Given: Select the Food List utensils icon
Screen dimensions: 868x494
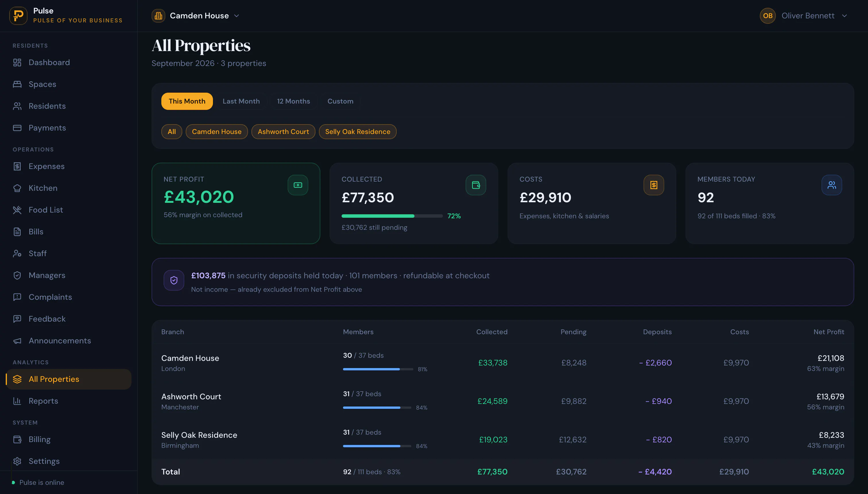Looking at the screenshot, I should click(17, 210).
